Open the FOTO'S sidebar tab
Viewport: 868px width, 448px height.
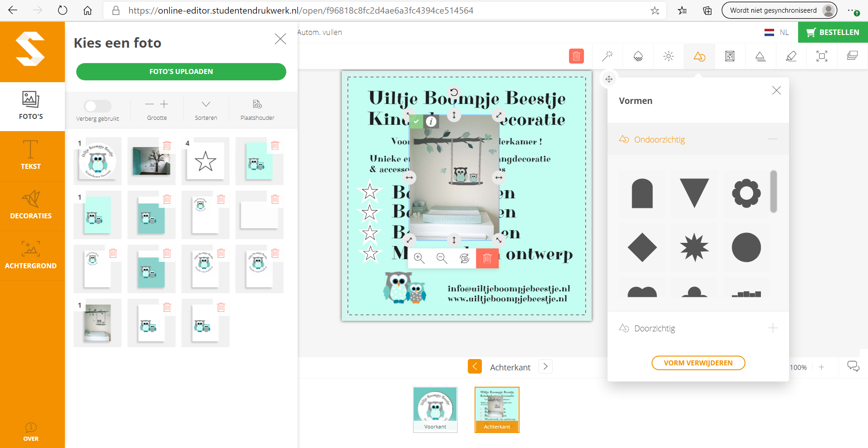pos(31,106)
